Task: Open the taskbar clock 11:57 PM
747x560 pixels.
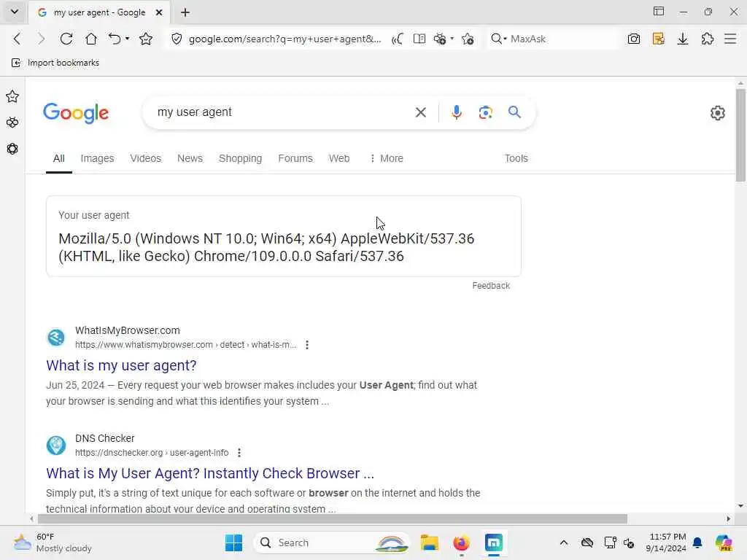Action: 666,542
